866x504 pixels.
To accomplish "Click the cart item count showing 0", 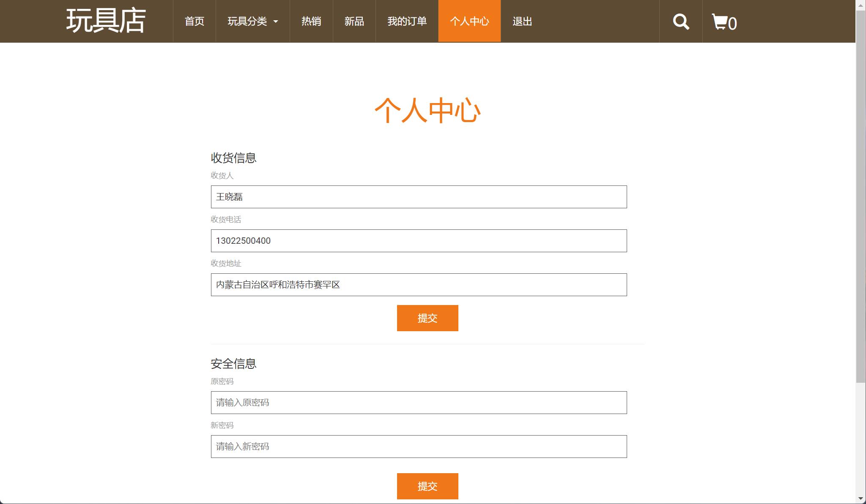I will [733, 24].
